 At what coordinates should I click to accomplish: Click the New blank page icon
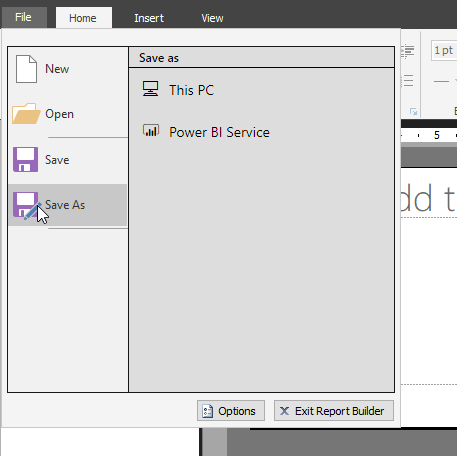26,69
